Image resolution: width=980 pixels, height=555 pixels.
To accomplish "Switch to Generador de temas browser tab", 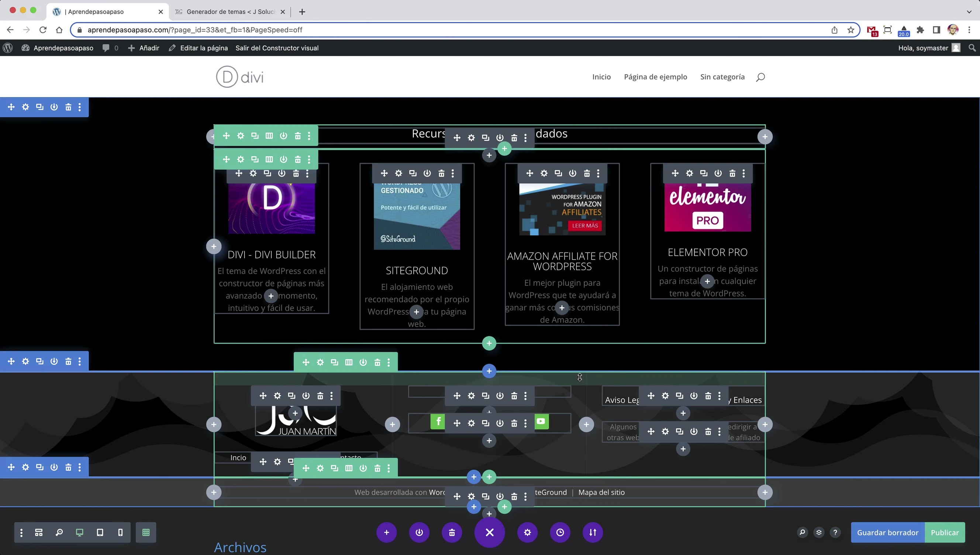I will click(x=230, y=12).
